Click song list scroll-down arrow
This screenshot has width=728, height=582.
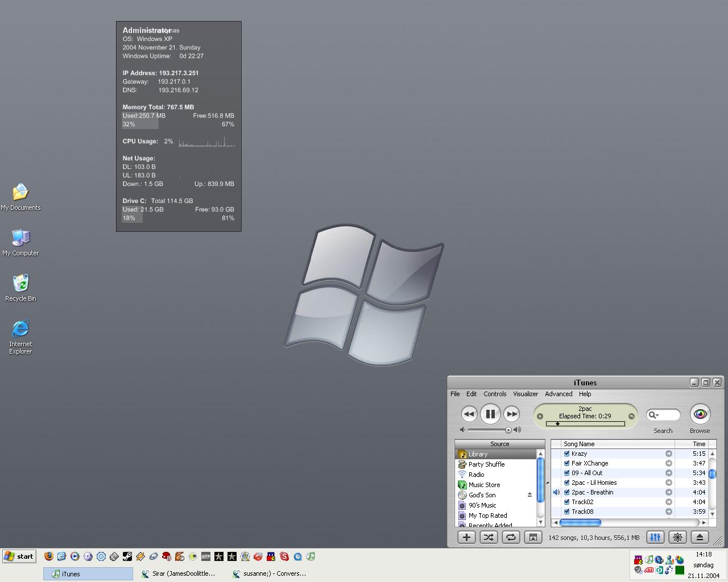click(x=712, y=514)
